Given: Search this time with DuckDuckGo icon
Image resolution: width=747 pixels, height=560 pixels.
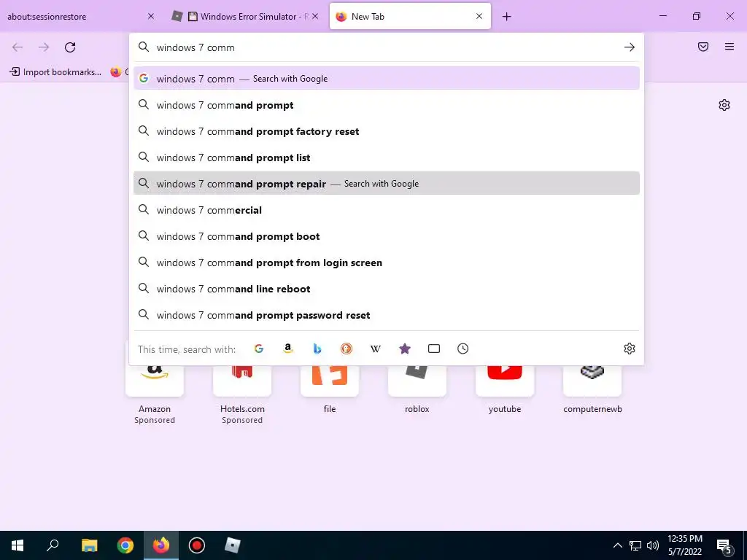Looking at the screenshot, I should [347, 349].
